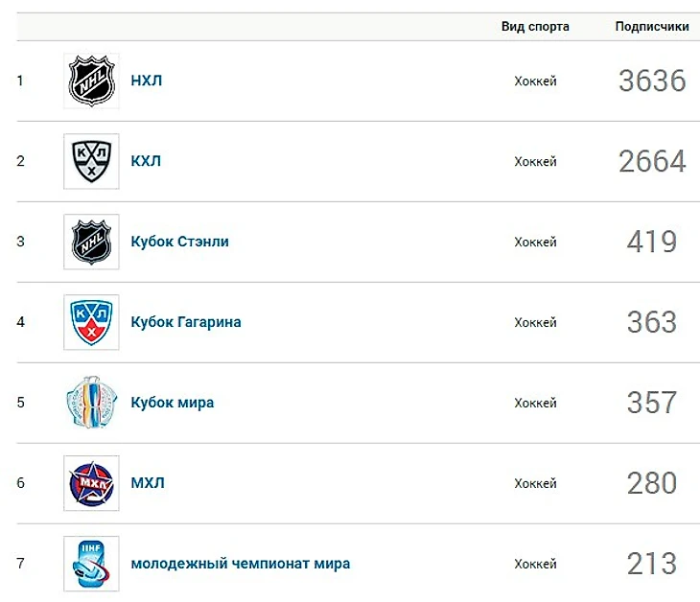Open the World Cup of Hockey logo
This screenshot has width=700, height=602.
coord(91,403)
